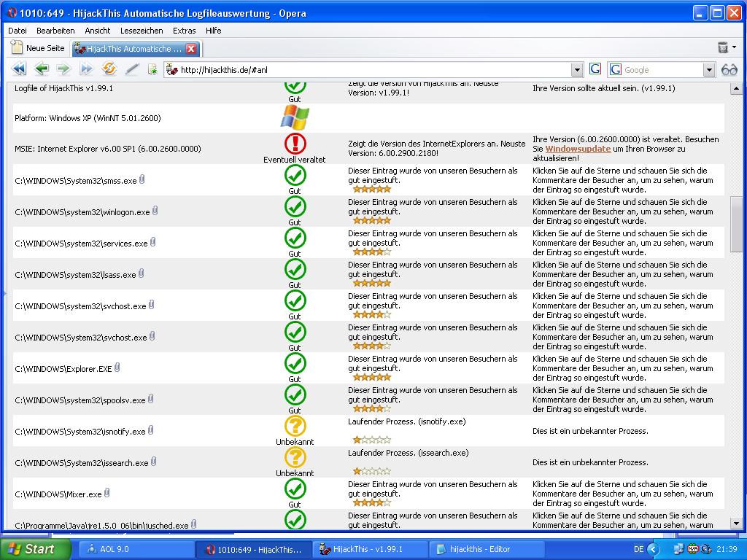Click the wand (pencil) toolbar icon
This screenshot has width=747, height=560.
point(132,69)
